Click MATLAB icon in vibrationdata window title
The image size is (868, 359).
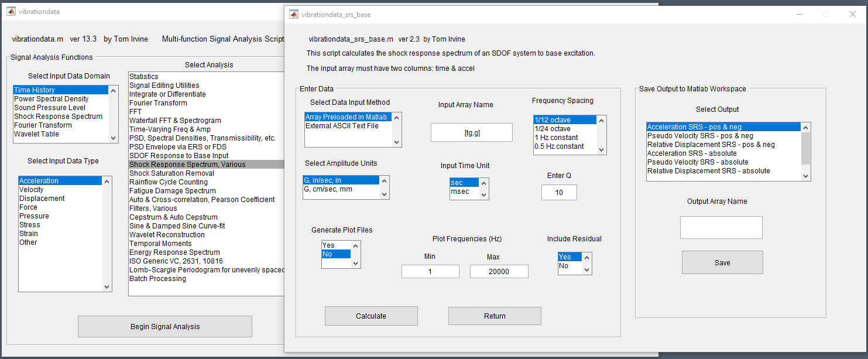coord(11,12)
